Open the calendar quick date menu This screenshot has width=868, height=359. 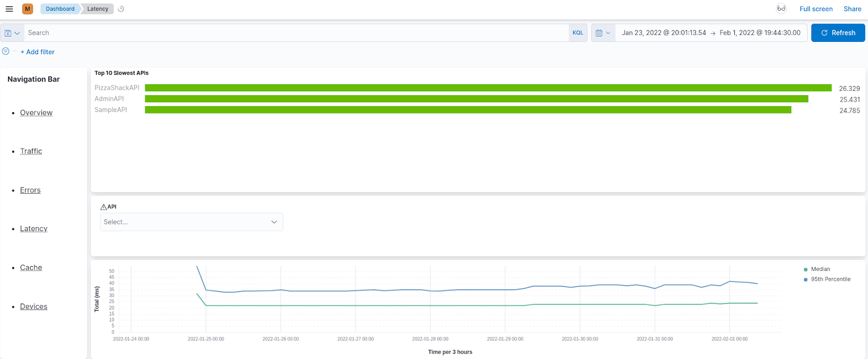[x=603, y=33]
